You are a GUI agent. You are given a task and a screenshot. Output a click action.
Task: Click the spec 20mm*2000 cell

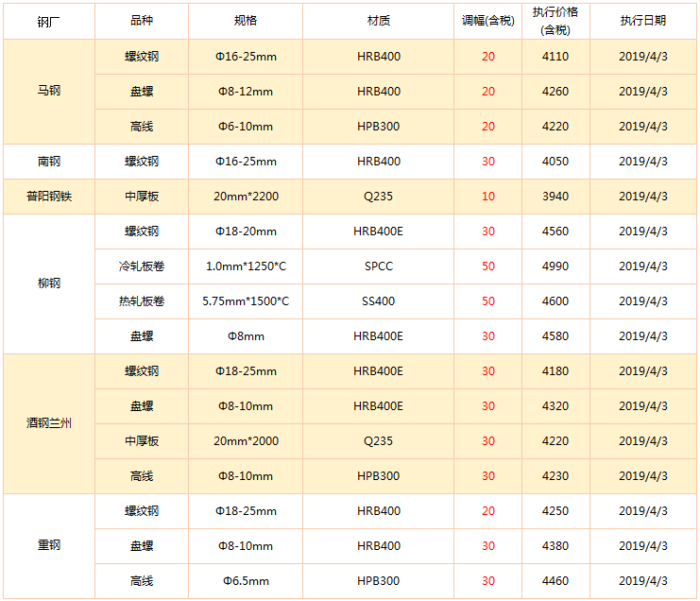click(246, 441)
